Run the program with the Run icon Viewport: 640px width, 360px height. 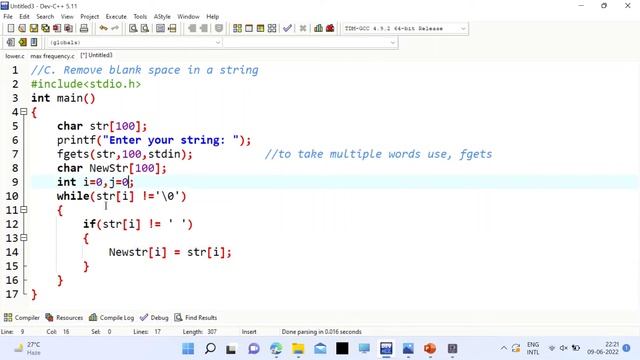pyautogui.click(x=249, y=28)
